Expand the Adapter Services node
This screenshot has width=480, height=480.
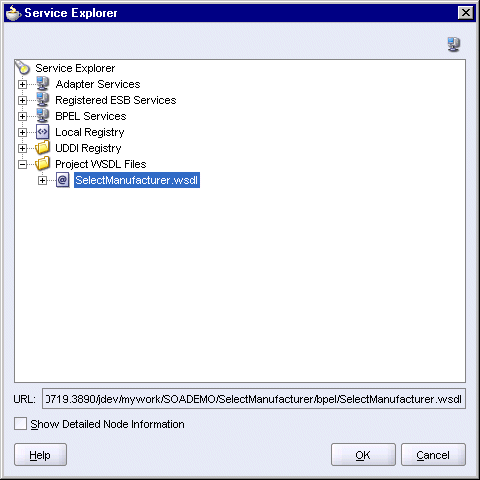point(22,84)
